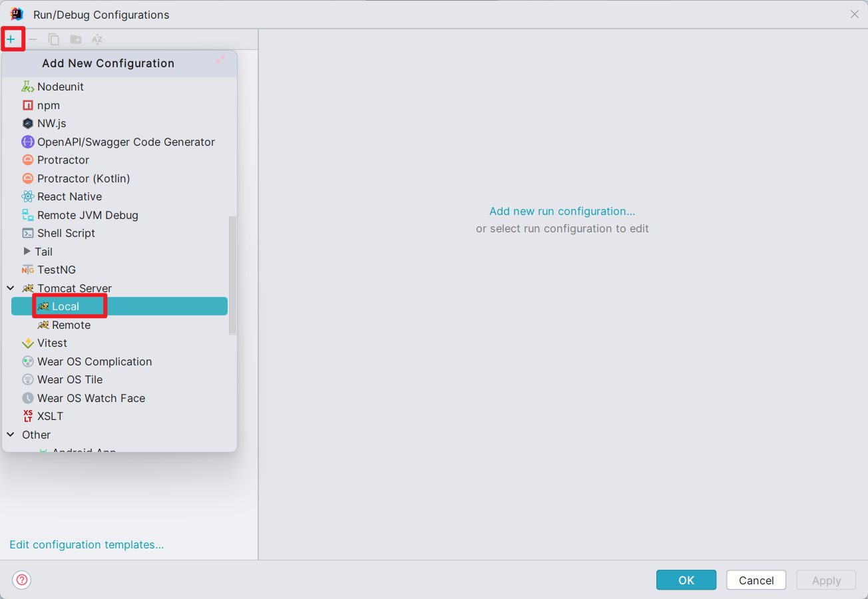The width and height of the screenshot is (868, 599).
Task: Click the Wear OS Tile icon
Action: tap(27, 379)
